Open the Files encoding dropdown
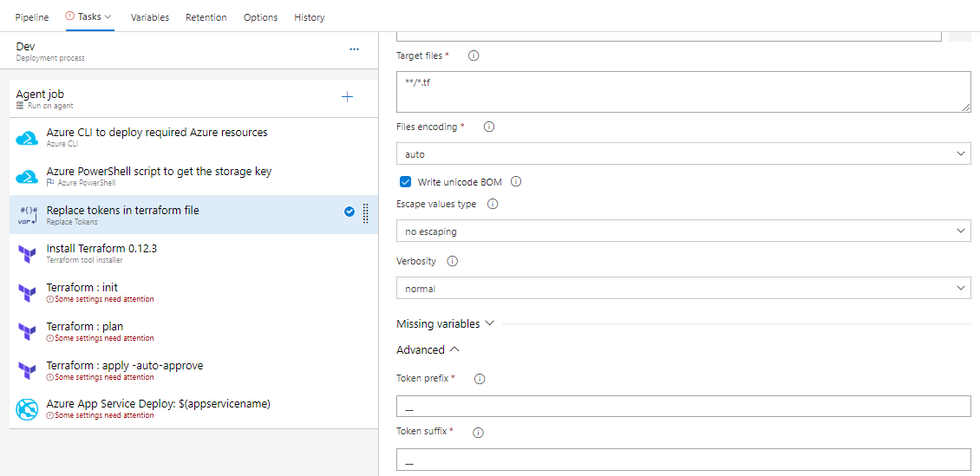This screenshot has height=476, width=980. click(x=683, y=153)
